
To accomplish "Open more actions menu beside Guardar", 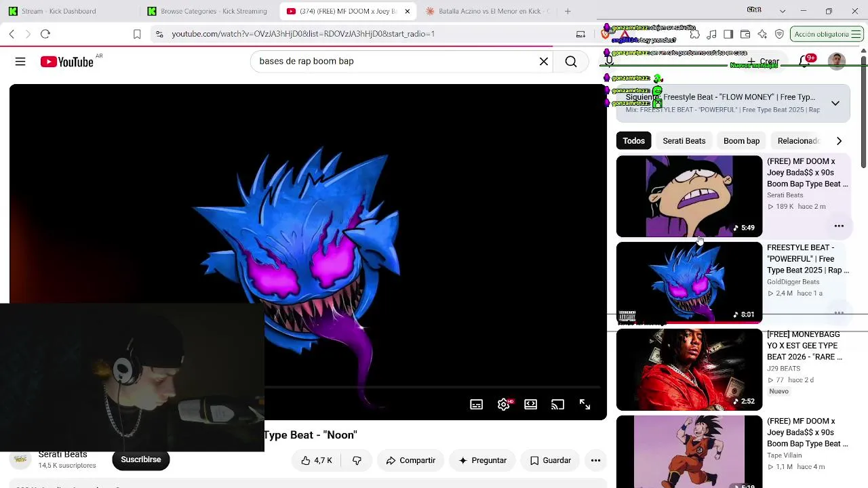I will (595, 460).
